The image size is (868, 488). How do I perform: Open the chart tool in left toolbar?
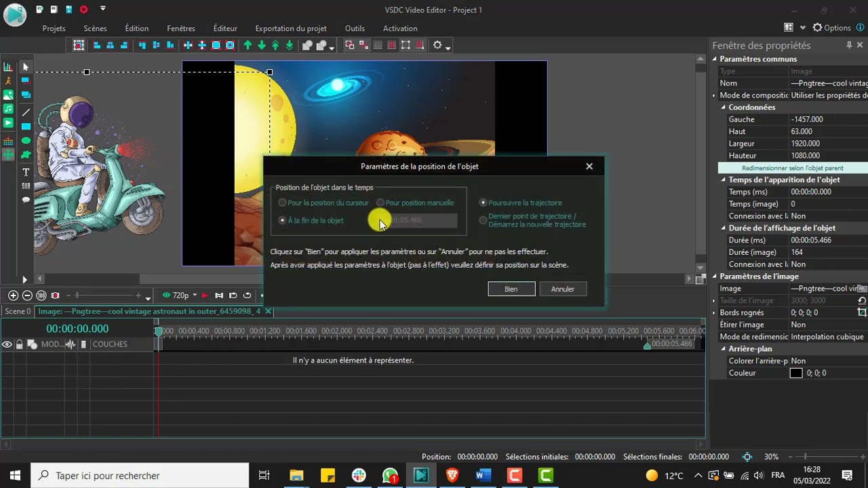pos(8,67)
